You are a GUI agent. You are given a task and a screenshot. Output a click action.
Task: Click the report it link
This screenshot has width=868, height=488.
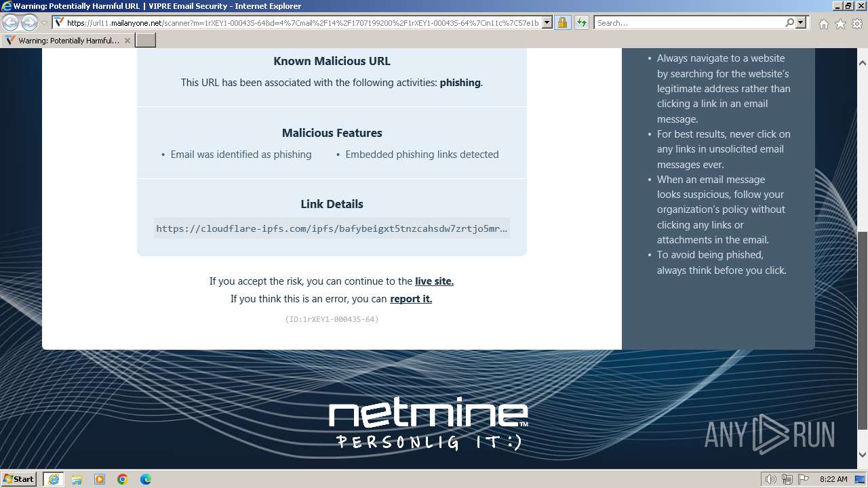tap(411, 299)
